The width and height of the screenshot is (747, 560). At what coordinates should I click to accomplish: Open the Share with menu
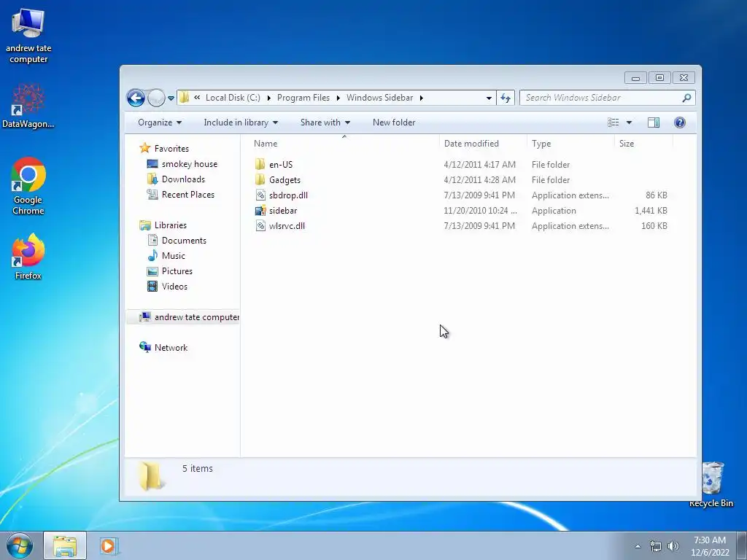click(325, 122)
